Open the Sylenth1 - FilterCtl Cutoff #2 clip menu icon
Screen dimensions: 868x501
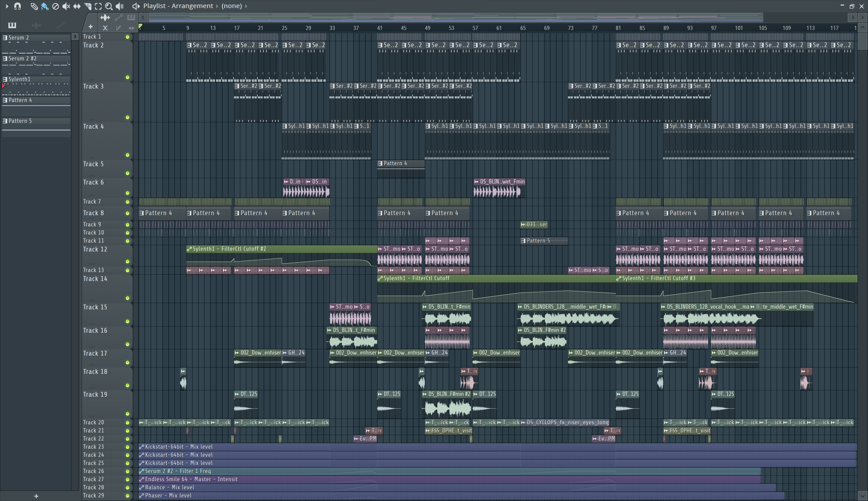pos(189,249)
